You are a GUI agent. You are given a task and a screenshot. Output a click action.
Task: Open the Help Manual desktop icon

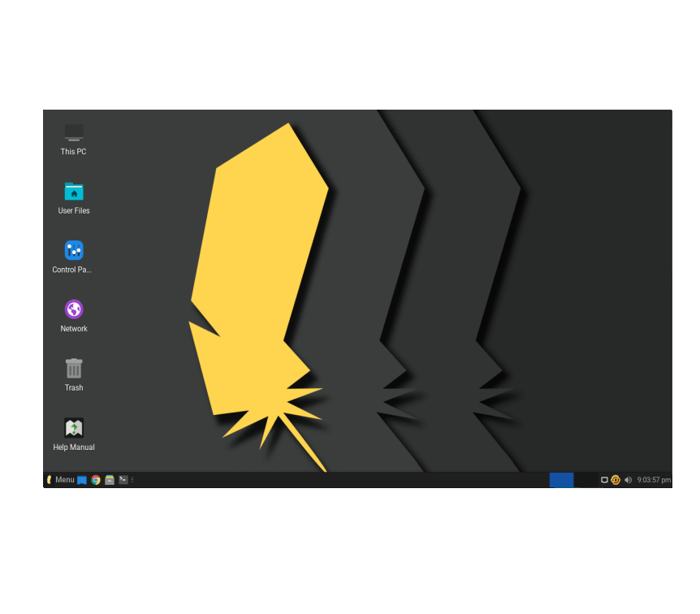[x=74, y=428]
